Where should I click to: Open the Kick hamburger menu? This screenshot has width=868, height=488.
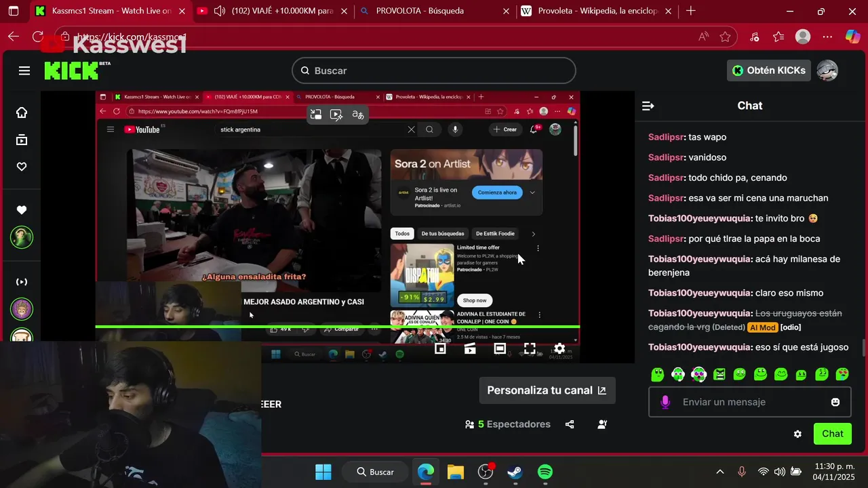[x=24, y=70]
